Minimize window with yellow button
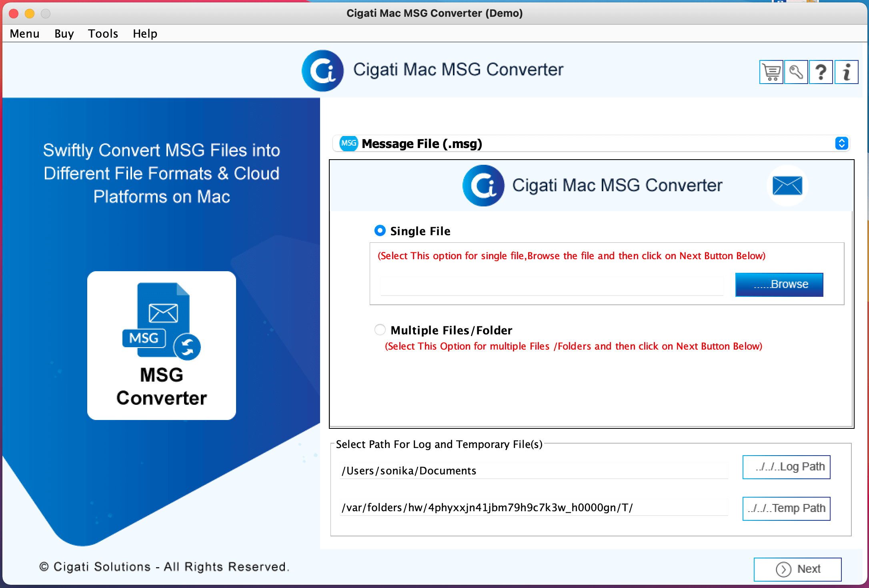This screenshot has width=869, height=588. click(30, 14)
